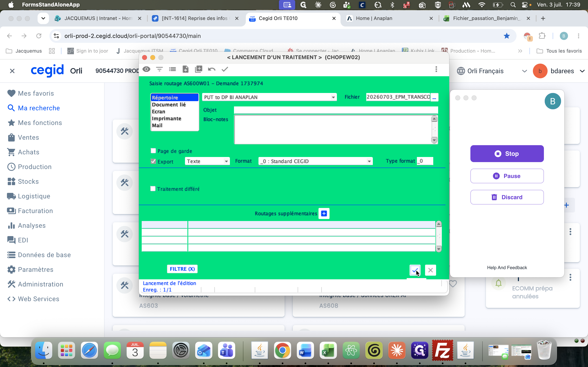Expand the Standard CEGID format dropdown
588x367 pixels.
369,161
